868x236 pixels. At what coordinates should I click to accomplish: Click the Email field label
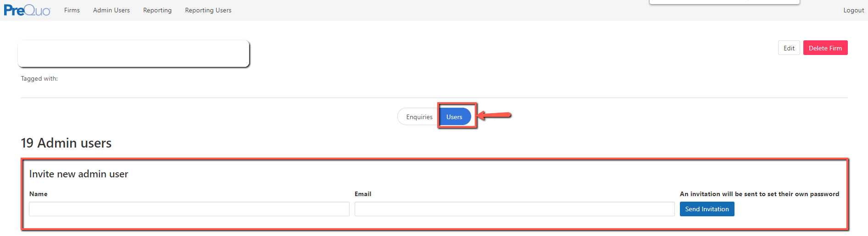pos(363,194)
